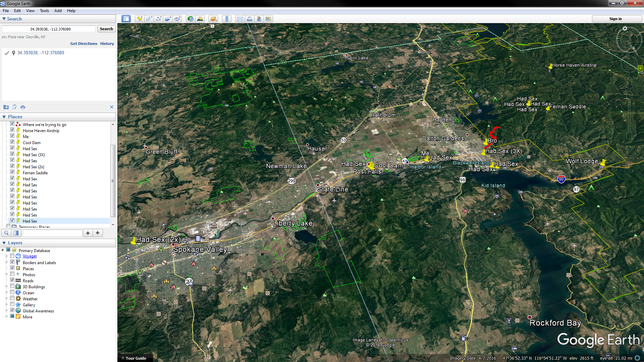This screenshot has width=644, height=362.
Task: Record a tour with the camera icon
Action: tap(177, 19)
